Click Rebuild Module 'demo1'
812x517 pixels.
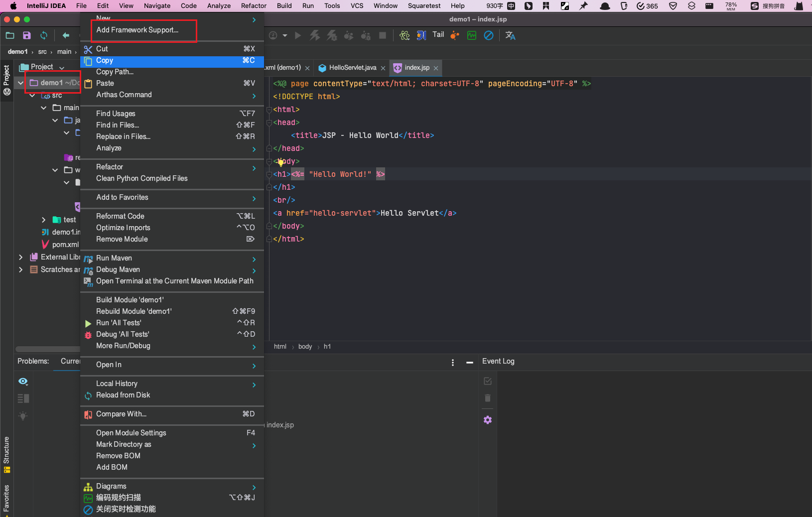pyautogui.click(x=172, y=311)
